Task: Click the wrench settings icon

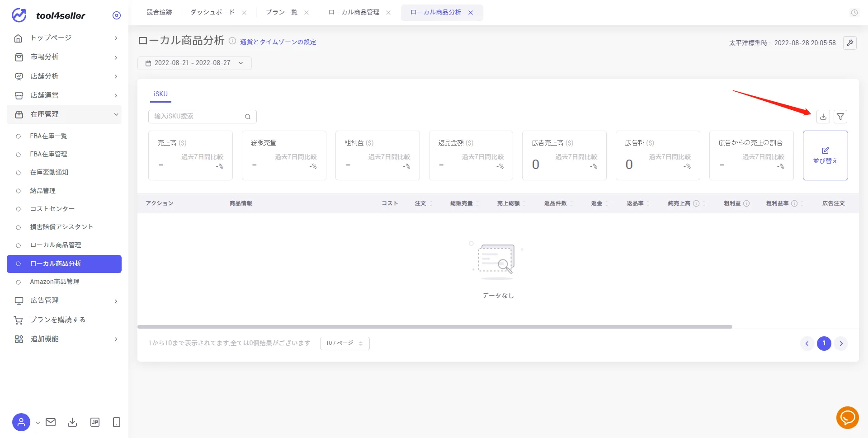Action: click(x=850, y=43)
